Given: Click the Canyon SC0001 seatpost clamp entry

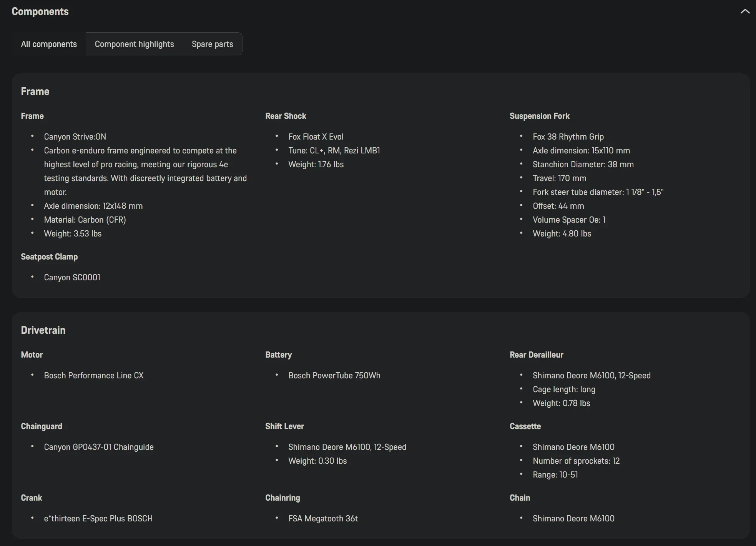Looking at the screenshot, I should pyautogui.click(x=72, y=278).
